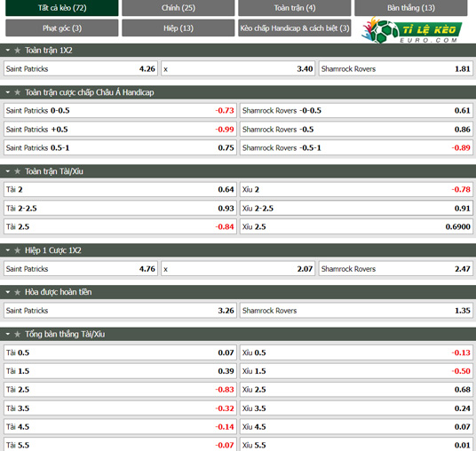Pick draw x 2.07 first half
Screen dimensions: 476x451
[238, 269]
